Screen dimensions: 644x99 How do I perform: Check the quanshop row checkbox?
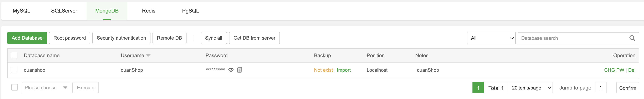[14, 70]
